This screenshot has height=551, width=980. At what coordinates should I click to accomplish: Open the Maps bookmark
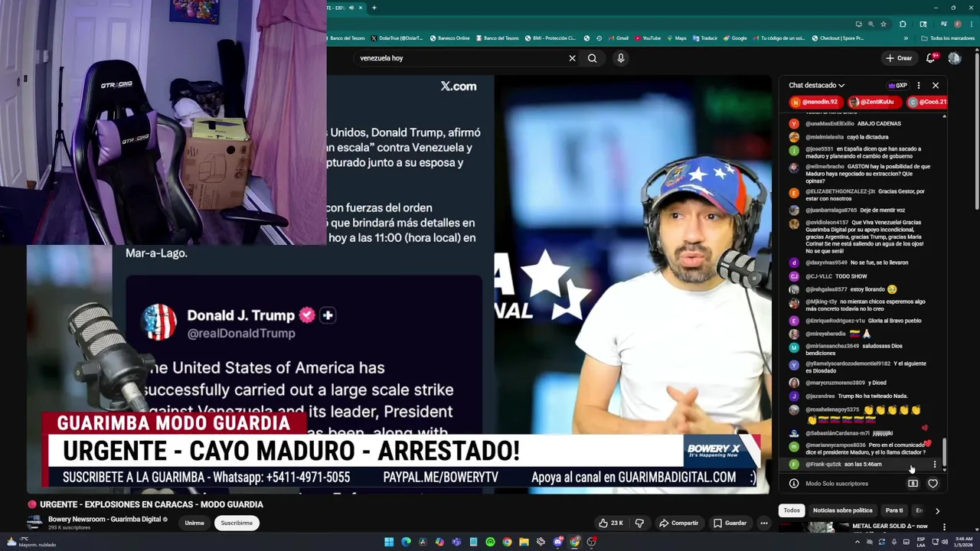point(676,38)
